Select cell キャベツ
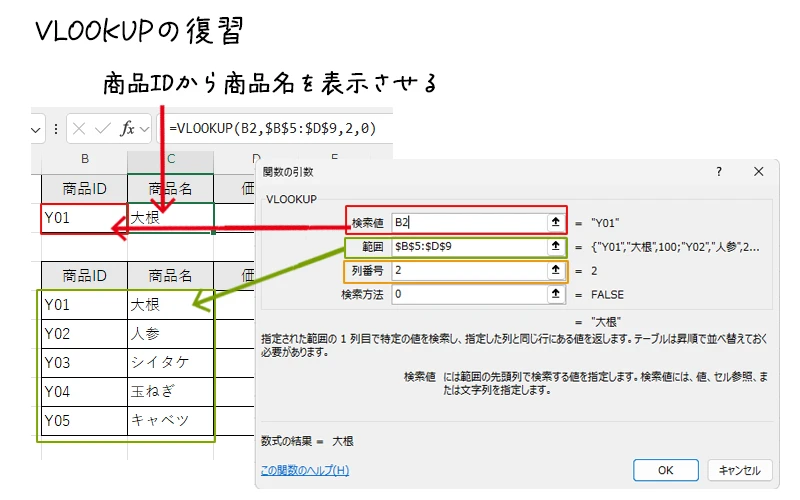 [x=170, y=421]
